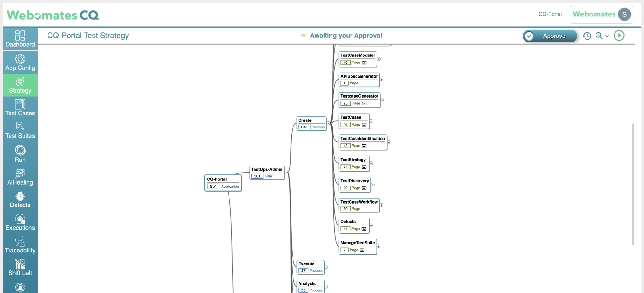Select the Analysis process node
Image resolution: width=644 pixels, height=293 pixels.
tap(311, 286)
